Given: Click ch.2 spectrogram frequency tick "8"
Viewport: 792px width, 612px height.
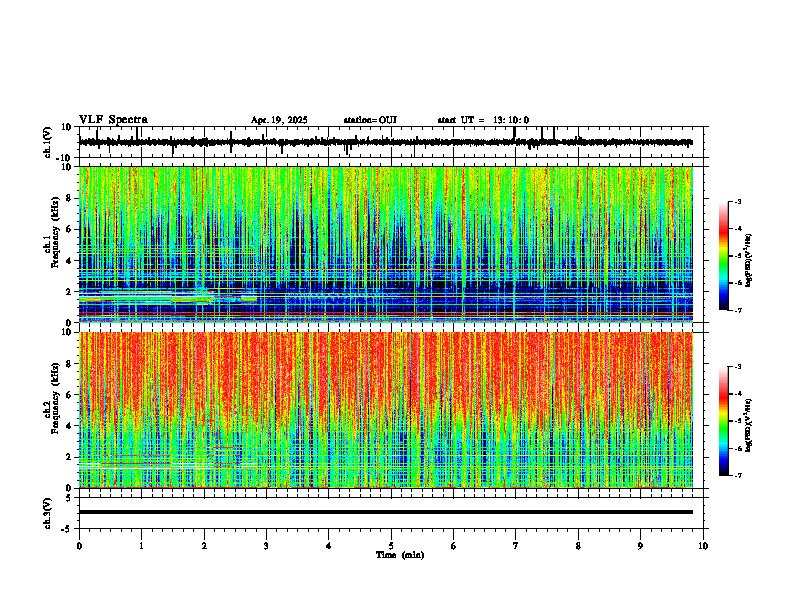Looking at the screenshot, I should tap(70, 364).
